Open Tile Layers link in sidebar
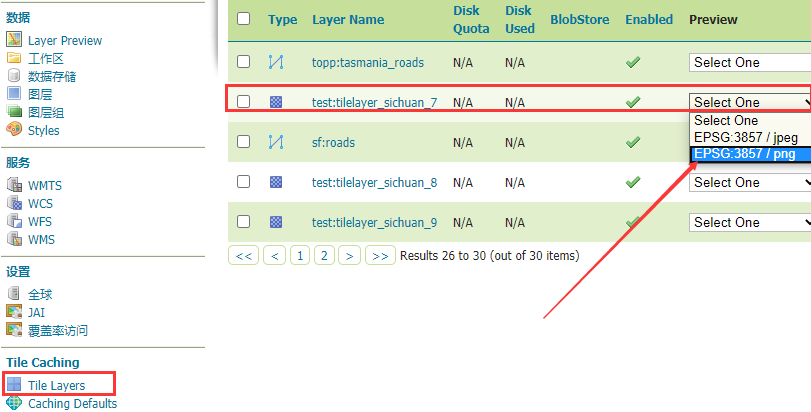The height and width of the screenshot is (412, 811). click(x=56, y=386)
